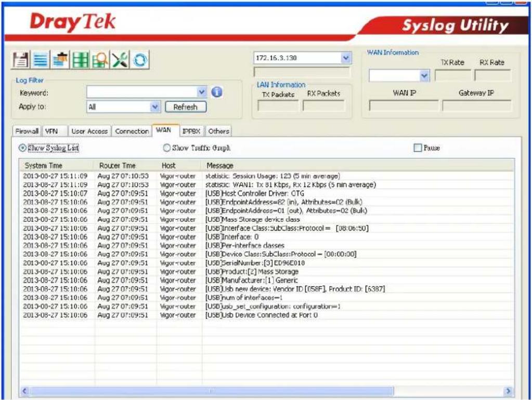This screenshot has height=400, width=532.
Task: Click the Host column header
Action: 179,165
